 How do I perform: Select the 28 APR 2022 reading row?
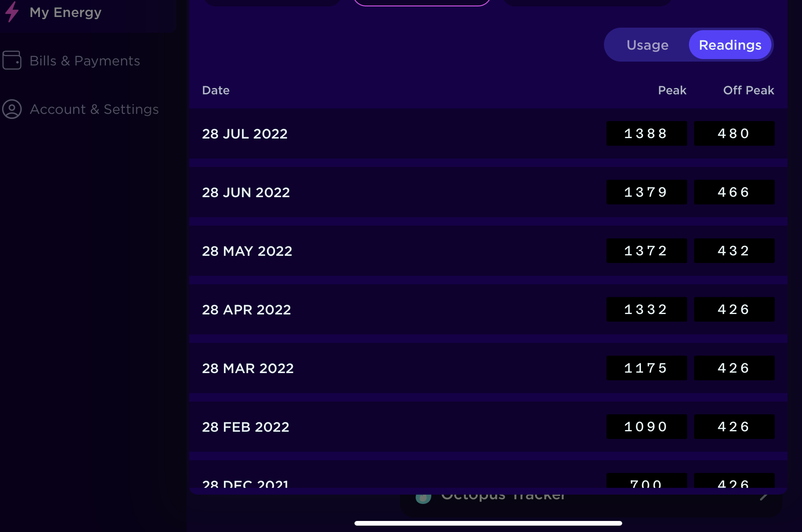tap(488, 309)
